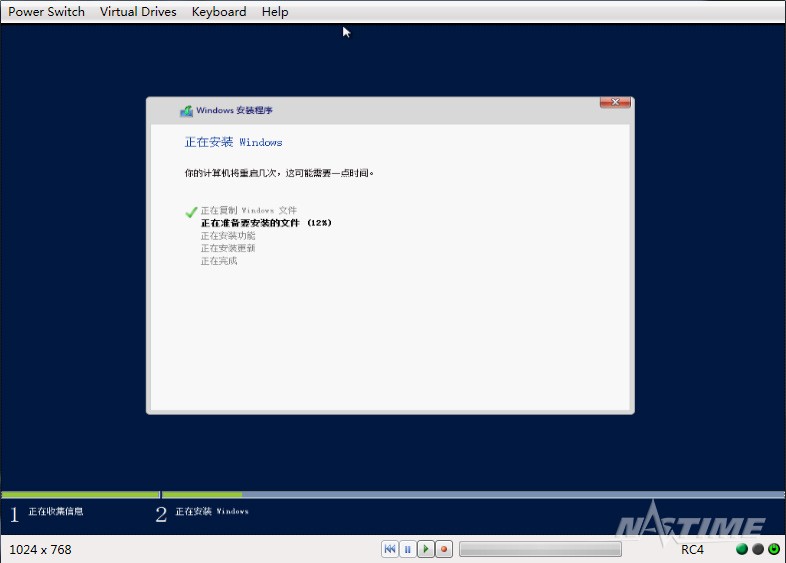
Task: Click the 正在安装 Windows heading
Action: (234, 142)
